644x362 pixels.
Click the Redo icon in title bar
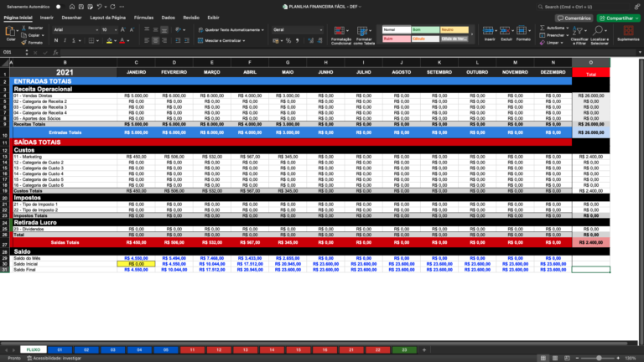pyautogui.click(x=112, y=7)
